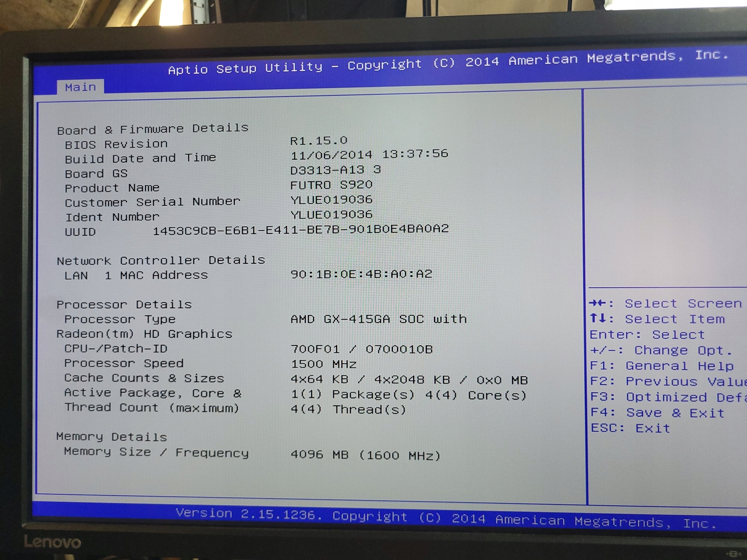This screenshot has height=560, width=747.
Task: Select the Product Name FUTRO S920 value
Action: (x=331, y=185)
